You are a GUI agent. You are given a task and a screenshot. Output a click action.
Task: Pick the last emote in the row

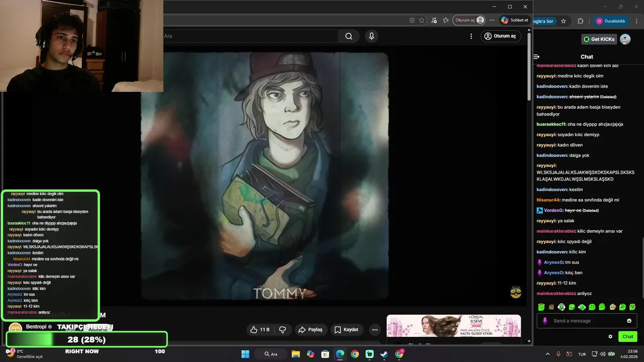[632, 307]
